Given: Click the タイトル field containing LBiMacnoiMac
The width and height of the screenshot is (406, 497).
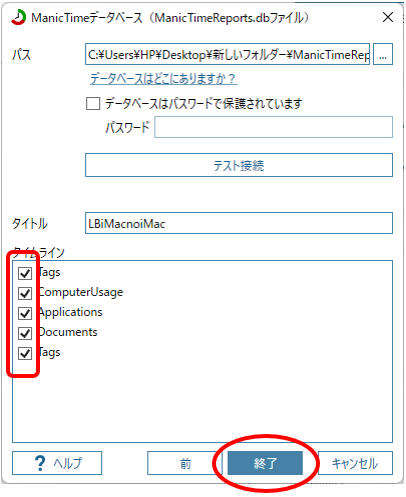Looking at the screenshot, I should [x=239, y=223].
